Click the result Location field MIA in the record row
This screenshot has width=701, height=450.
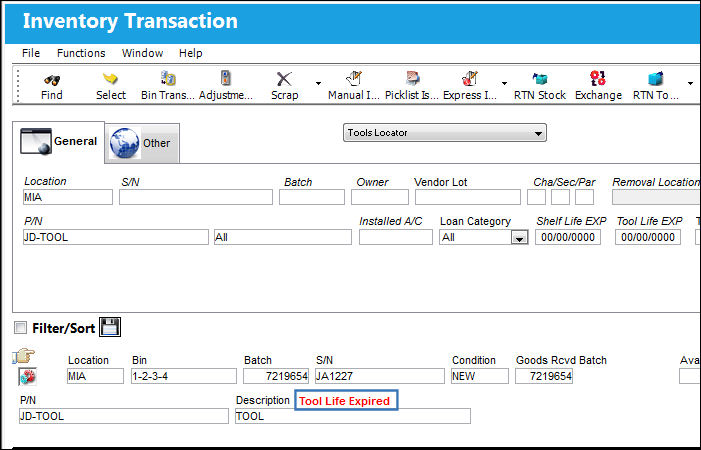[x=95, y=376]
